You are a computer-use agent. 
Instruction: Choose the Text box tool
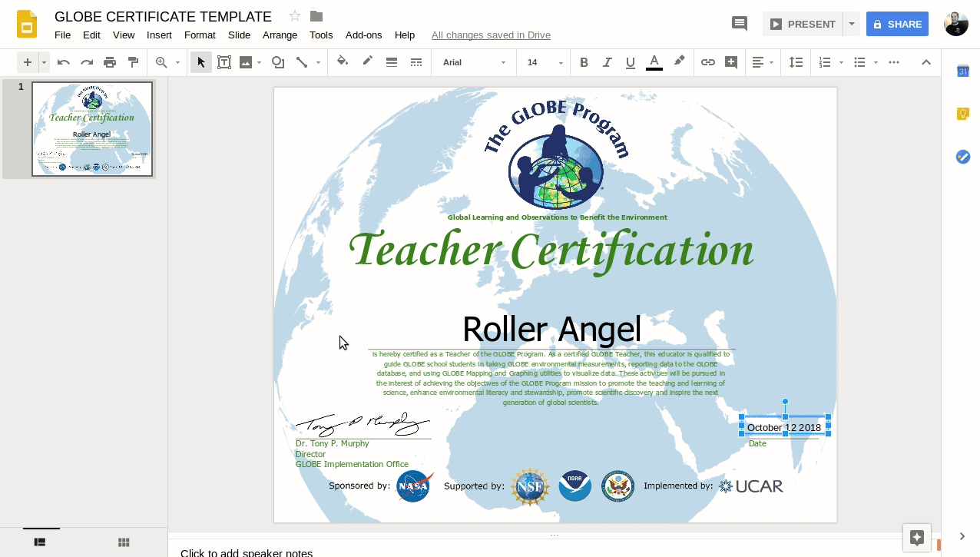pyautogui.click(x=224, y=62)
